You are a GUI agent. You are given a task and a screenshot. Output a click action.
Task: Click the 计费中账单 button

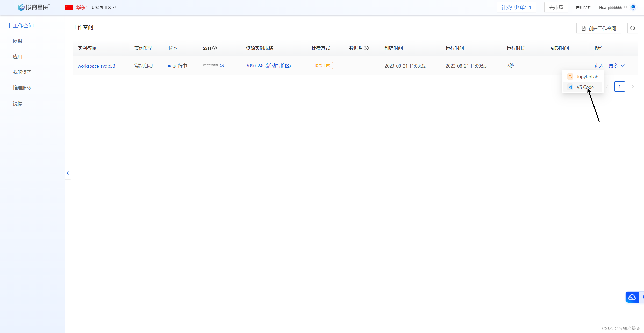(x=516, y=7)
